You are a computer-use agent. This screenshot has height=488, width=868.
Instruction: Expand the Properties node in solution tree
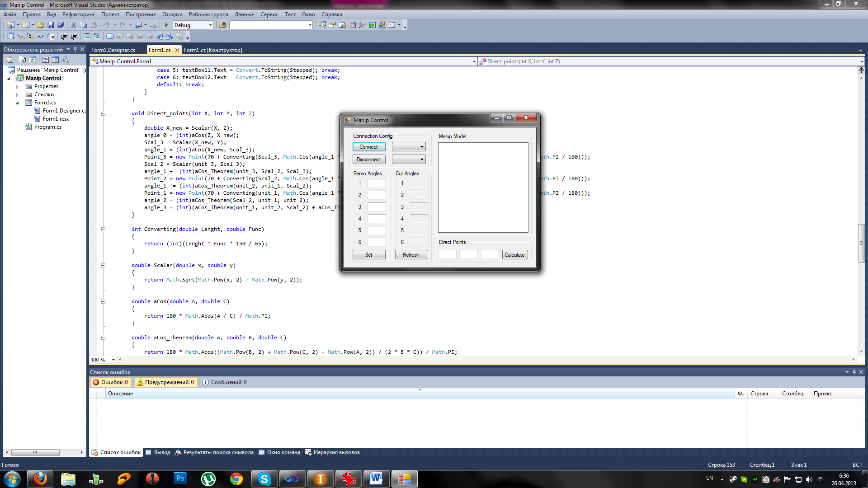click(18, 86)
